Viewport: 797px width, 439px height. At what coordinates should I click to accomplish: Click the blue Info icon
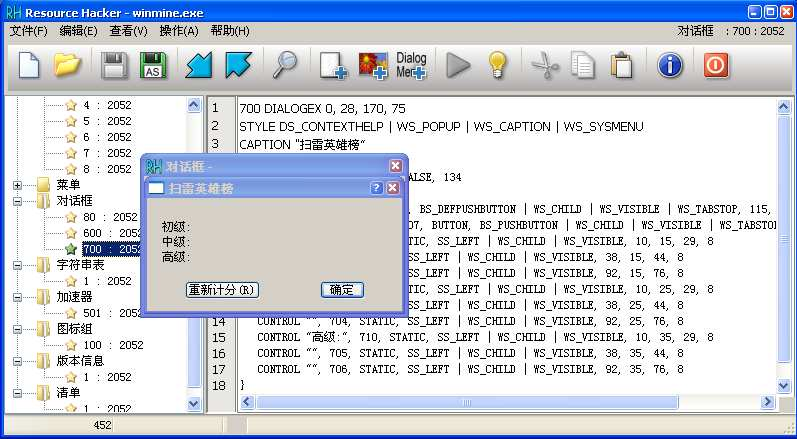coord(669,66)
